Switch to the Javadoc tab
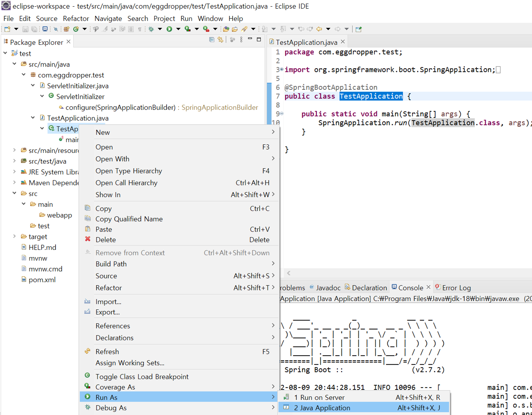 (x=325, y=288)
